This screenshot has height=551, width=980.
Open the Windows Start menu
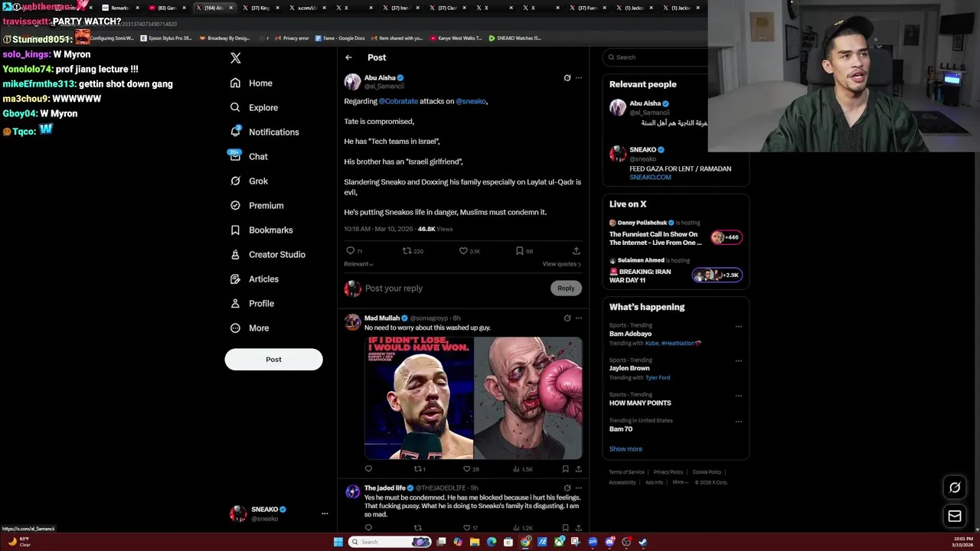[338, 542]
